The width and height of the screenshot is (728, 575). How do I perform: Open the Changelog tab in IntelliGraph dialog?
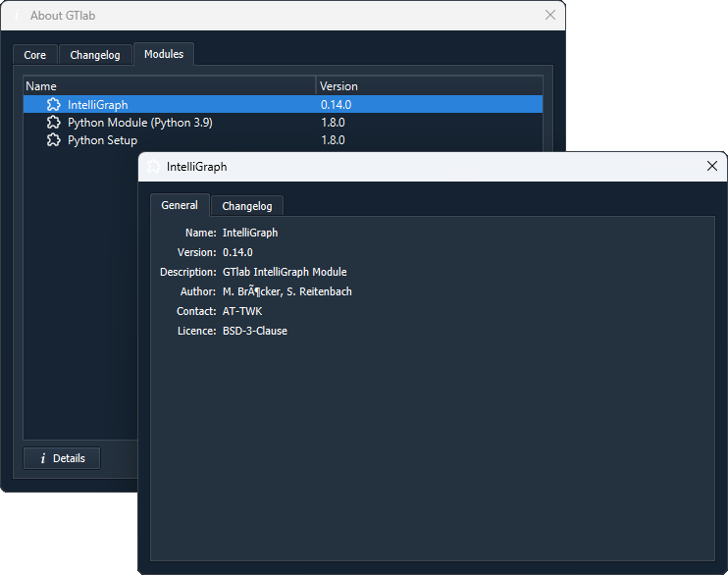click(247, 206)
